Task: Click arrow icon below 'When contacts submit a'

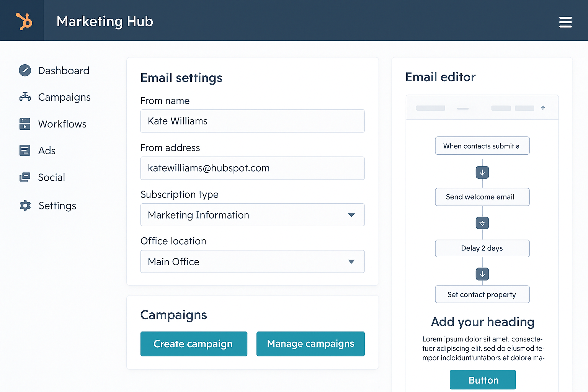Action: (x=482, y=173)
